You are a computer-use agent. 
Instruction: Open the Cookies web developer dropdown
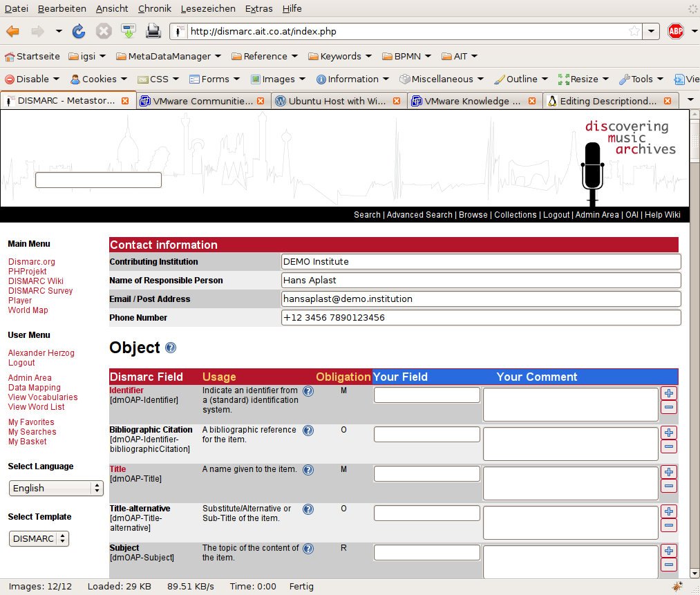[99, 79]
